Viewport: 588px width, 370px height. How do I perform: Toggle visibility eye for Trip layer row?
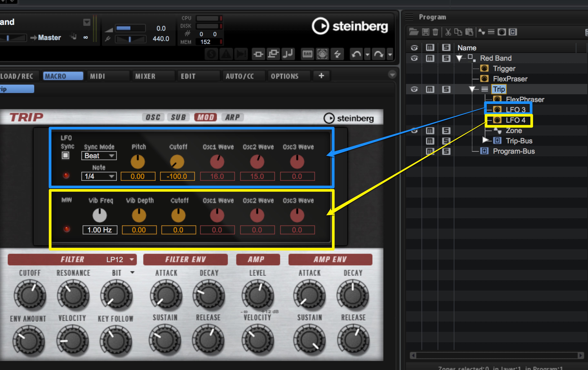point(414,89)
